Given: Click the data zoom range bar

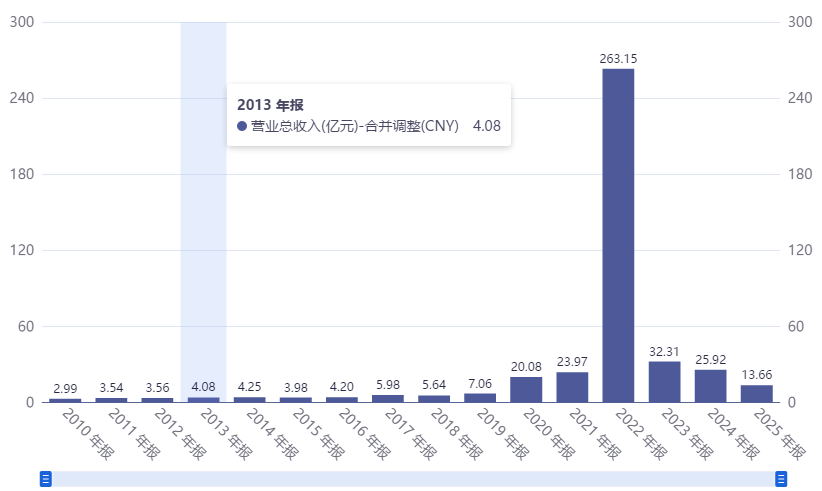Looking at the screenshot, I should tap(414, 478).
